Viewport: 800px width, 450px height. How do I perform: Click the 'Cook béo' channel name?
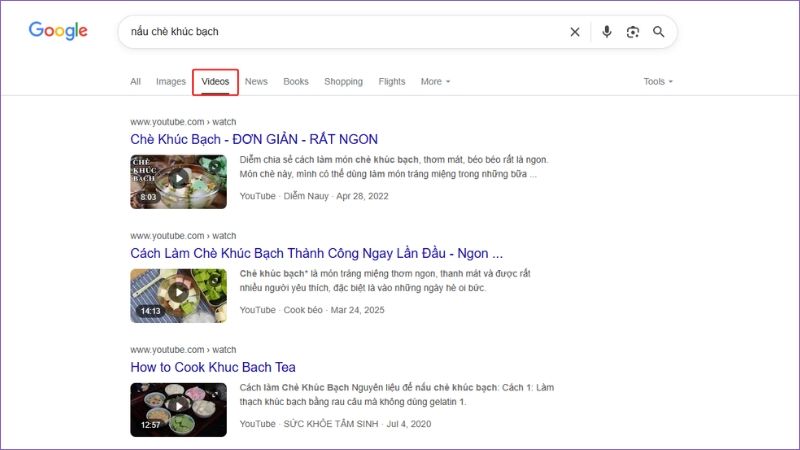tap(303, 310)
